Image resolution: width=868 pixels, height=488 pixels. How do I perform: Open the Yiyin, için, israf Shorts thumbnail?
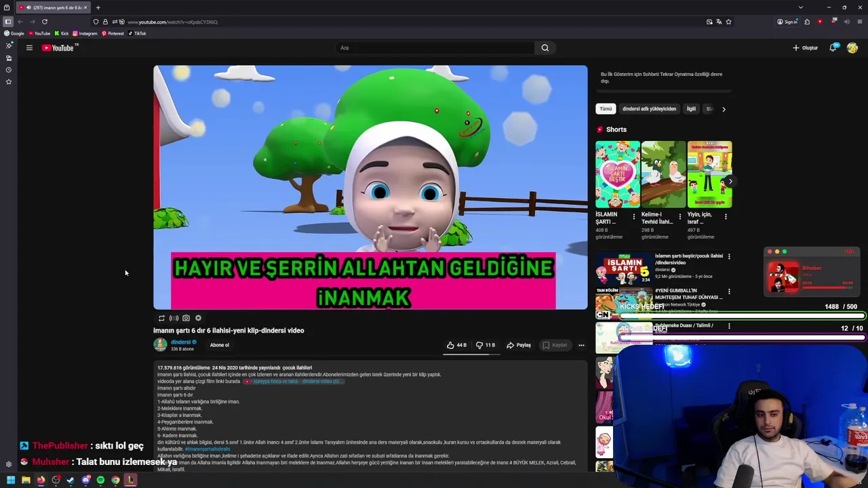tap(709, 174)
